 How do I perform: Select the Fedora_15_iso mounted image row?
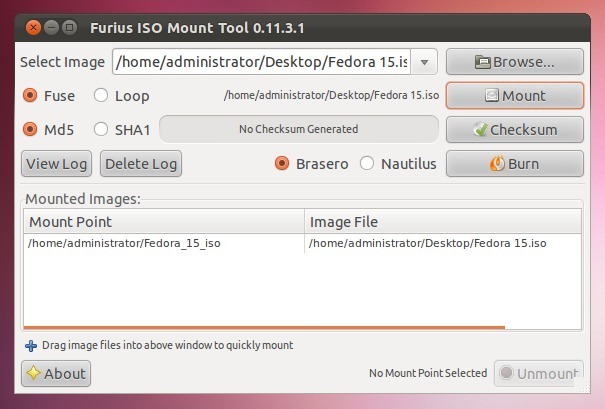(302, 243)
